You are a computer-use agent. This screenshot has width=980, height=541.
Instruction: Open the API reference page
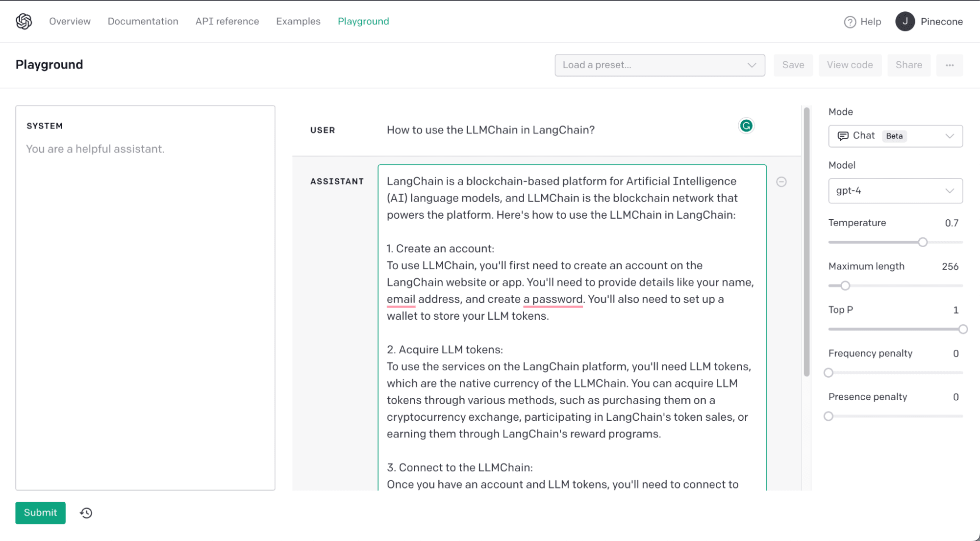[227, 22]
